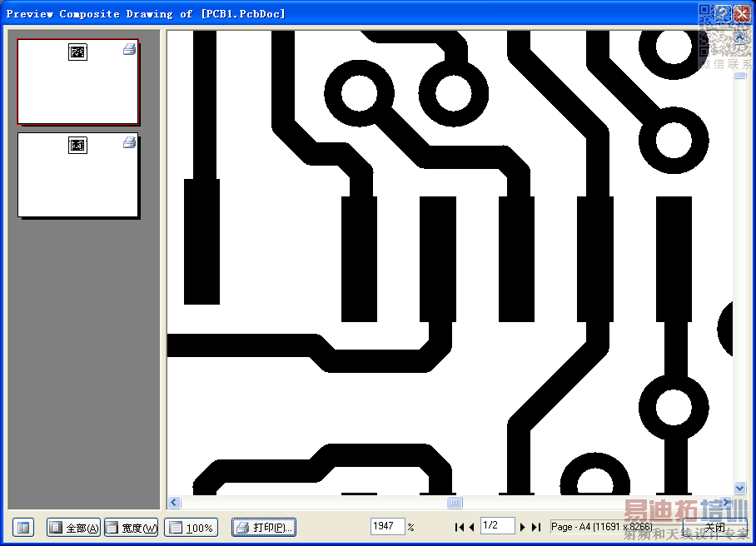The width and height of the screenshot is (756, 546).
Task: Toggle the thumbnail panel button
Action: (23, 528)
